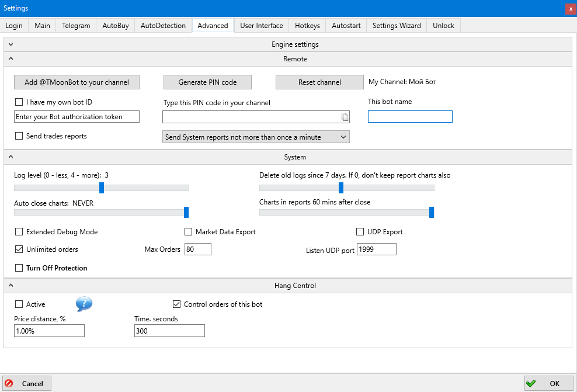Click the green checkmark OK button

coord(548,383)
